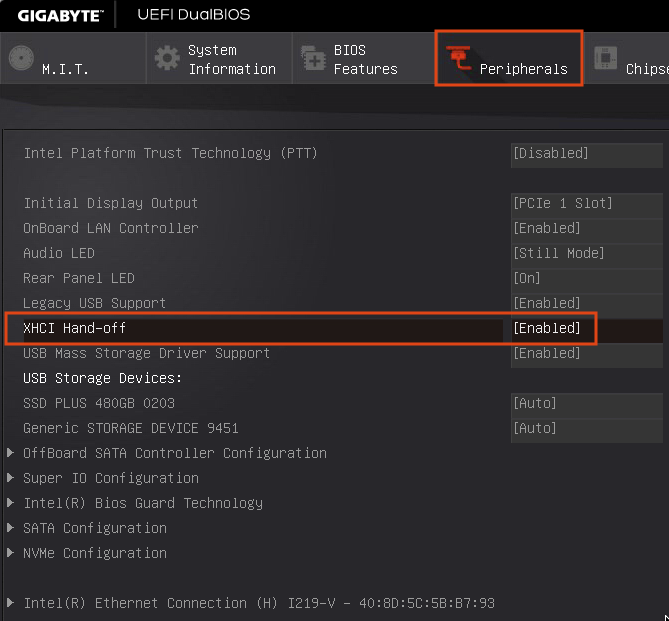Select the OnBoard LAN Controller label
669x621 pixels.
(x=111, y=229)
